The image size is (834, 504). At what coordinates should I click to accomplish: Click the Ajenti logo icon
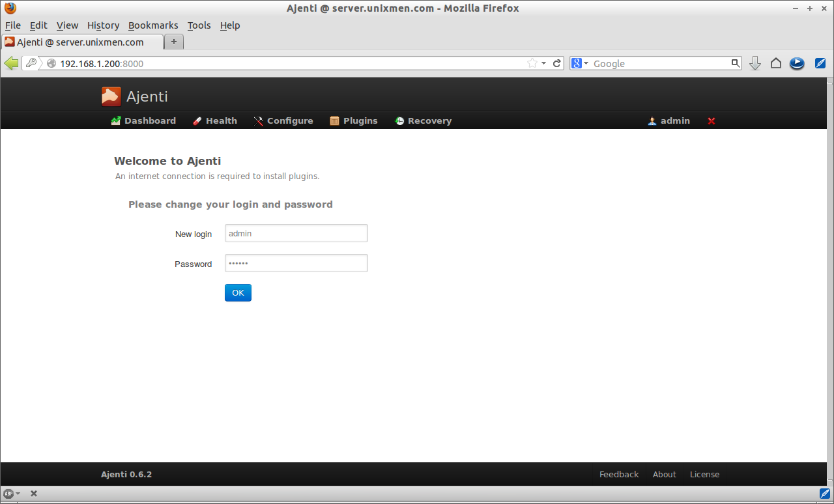coord(111,96)
